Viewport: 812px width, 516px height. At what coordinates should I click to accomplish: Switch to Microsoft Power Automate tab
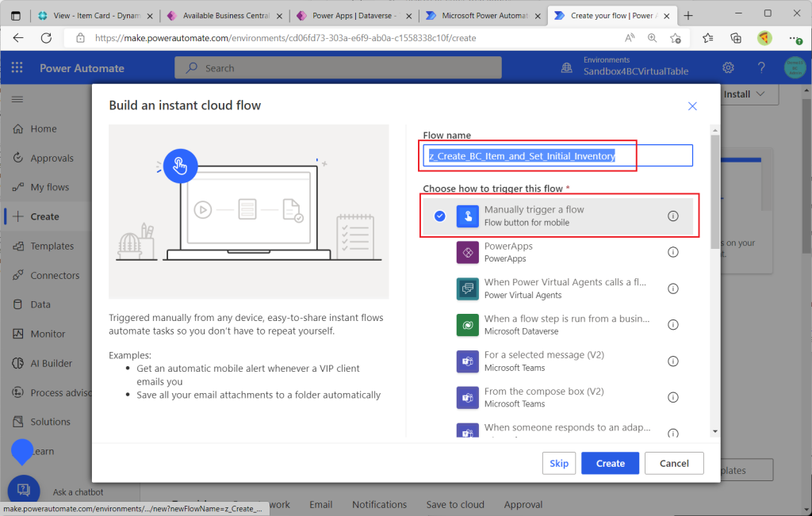483,16
